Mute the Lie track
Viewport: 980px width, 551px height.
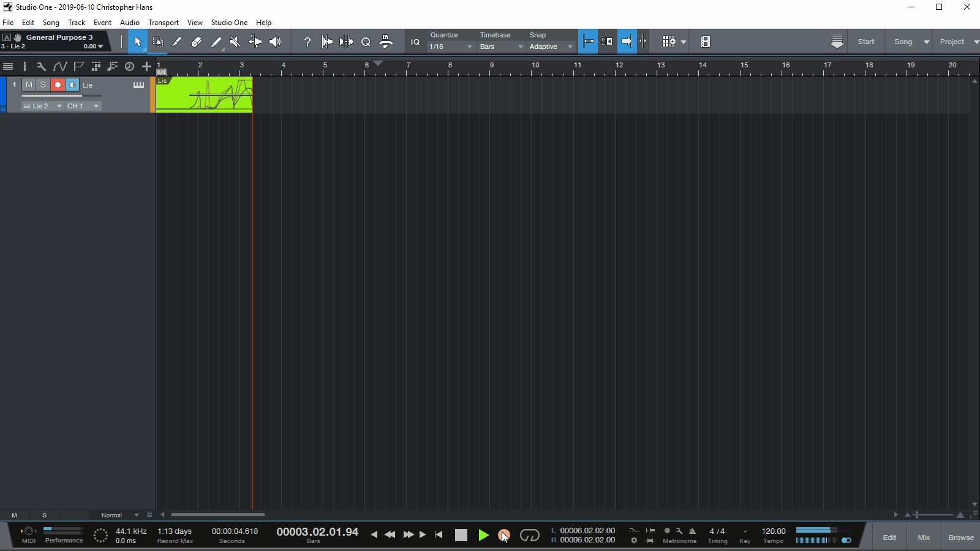click(x=29, y=85)
